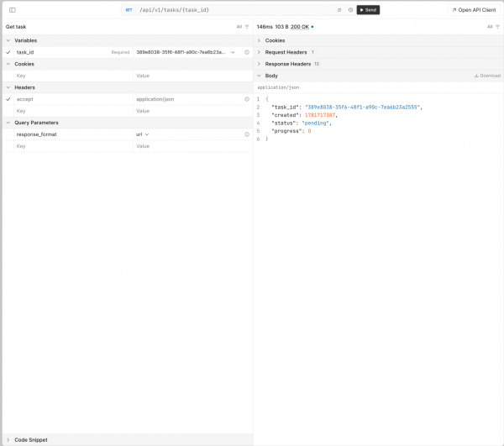Collapse the Query Parameters section

[8, 123]
